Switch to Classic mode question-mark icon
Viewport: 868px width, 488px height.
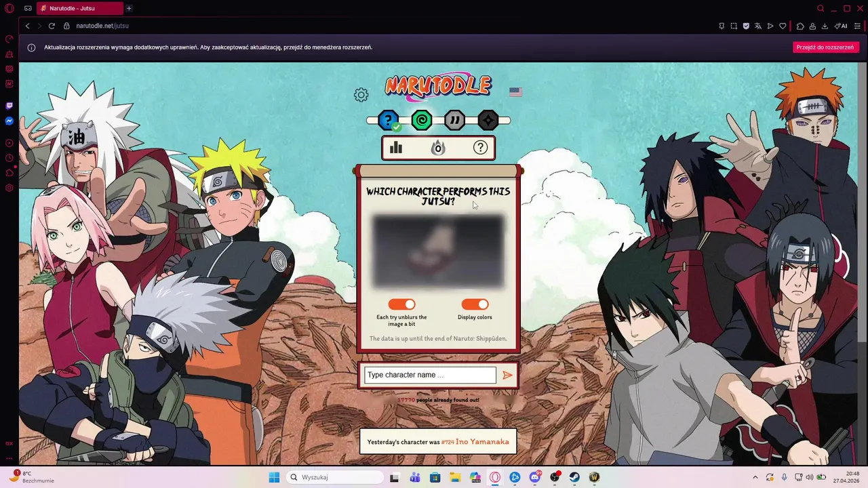(389, 121)
